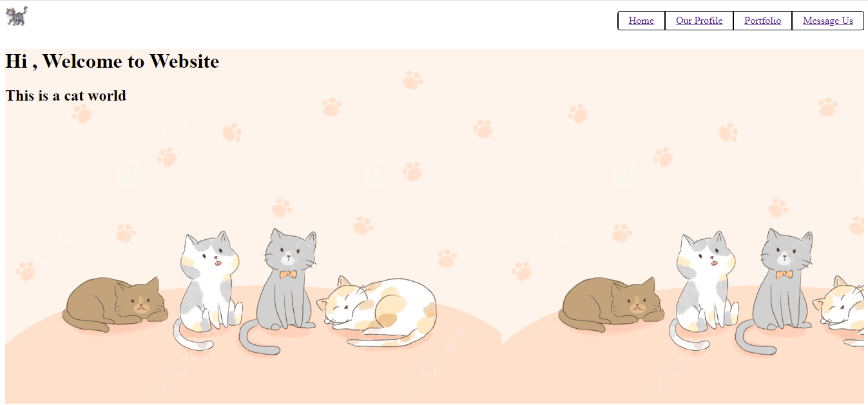Select the Message Us link

point(828,21)
